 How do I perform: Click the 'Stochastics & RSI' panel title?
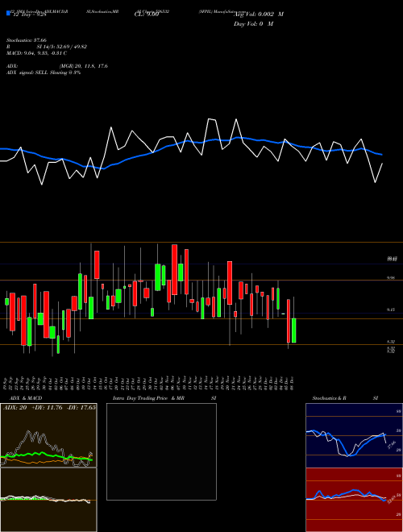pos(345,398)
